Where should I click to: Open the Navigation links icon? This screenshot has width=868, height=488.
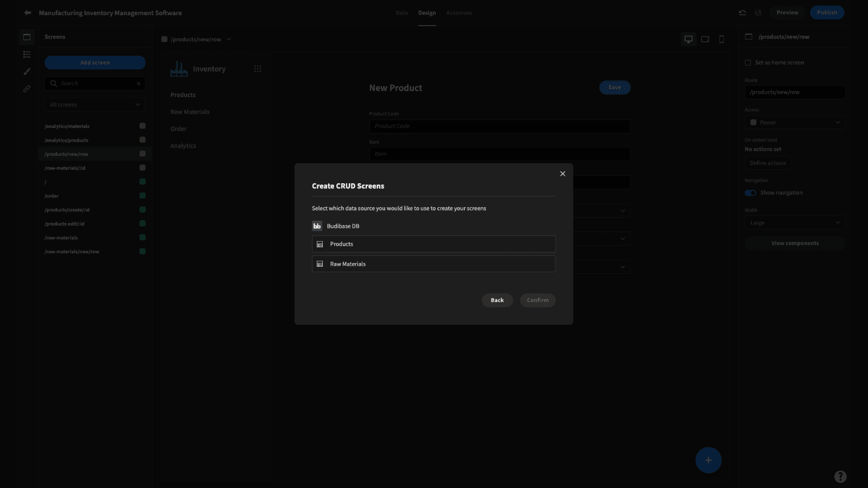tap(27, 89)
